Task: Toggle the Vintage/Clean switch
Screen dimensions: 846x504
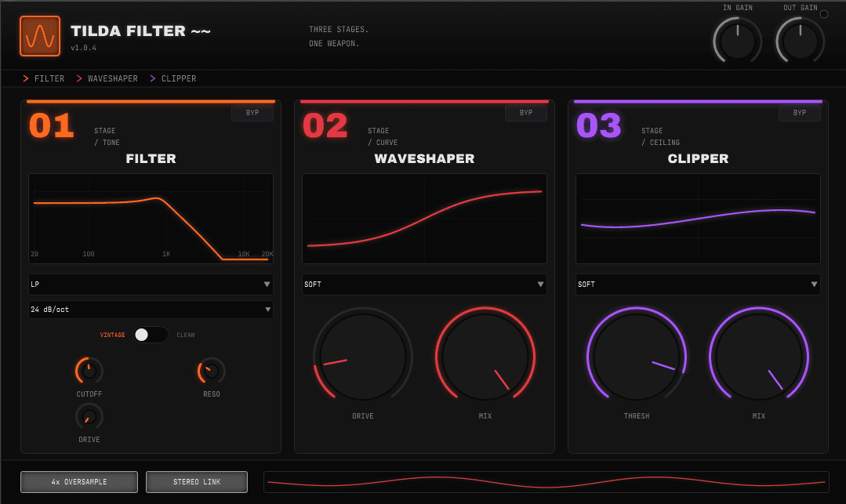Action: [151, 335]
